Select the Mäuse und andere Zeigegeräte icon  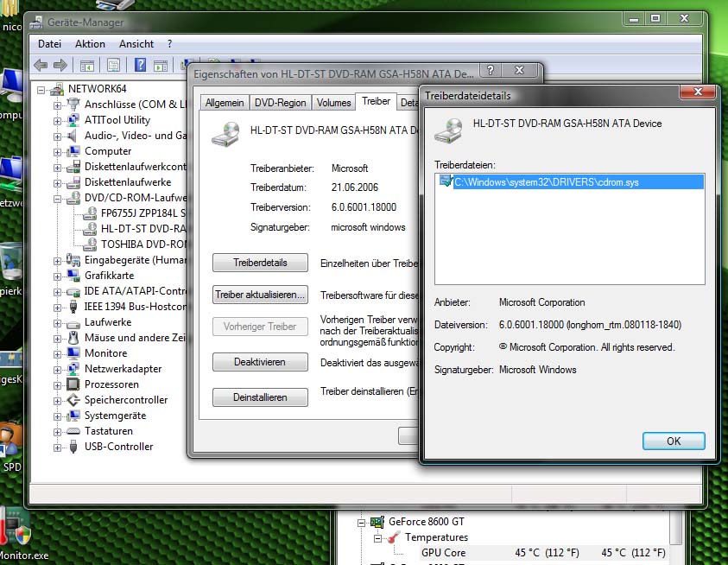[73, 337]
